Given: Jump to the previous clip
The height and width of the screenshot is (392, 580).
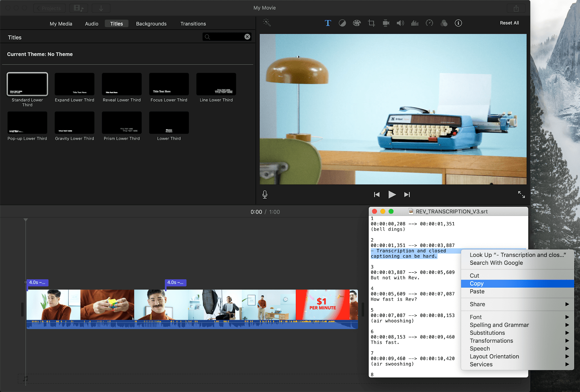Looking at the screenshot, I should [x=377, y=195].
